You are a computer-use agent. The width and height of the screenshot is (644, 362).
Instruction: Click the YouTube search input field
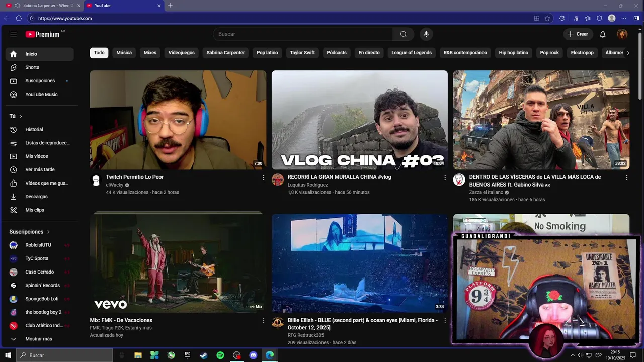[303, 34]
